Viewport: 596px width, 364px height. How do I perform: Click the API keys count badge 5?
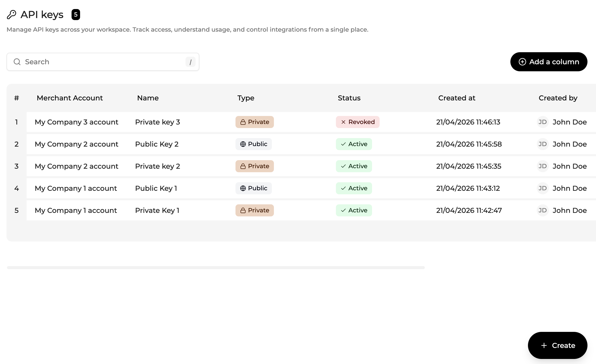[76, 15]
